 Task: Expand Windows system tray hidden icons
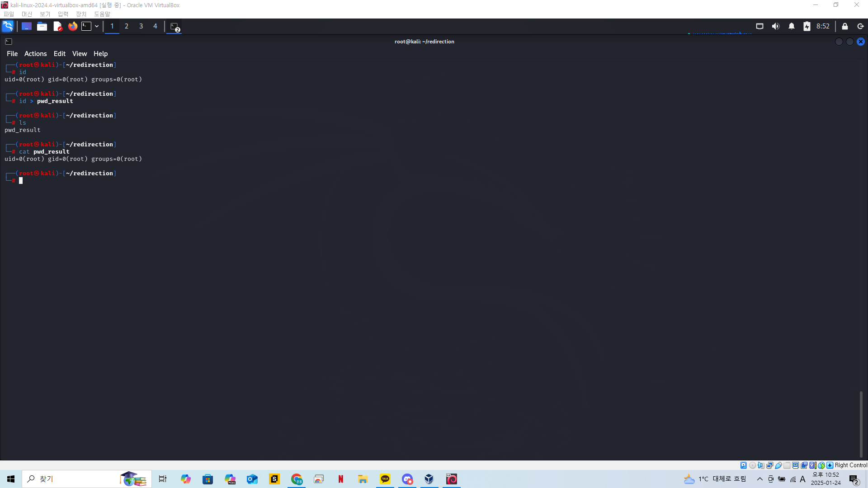(x=759, y=479)
